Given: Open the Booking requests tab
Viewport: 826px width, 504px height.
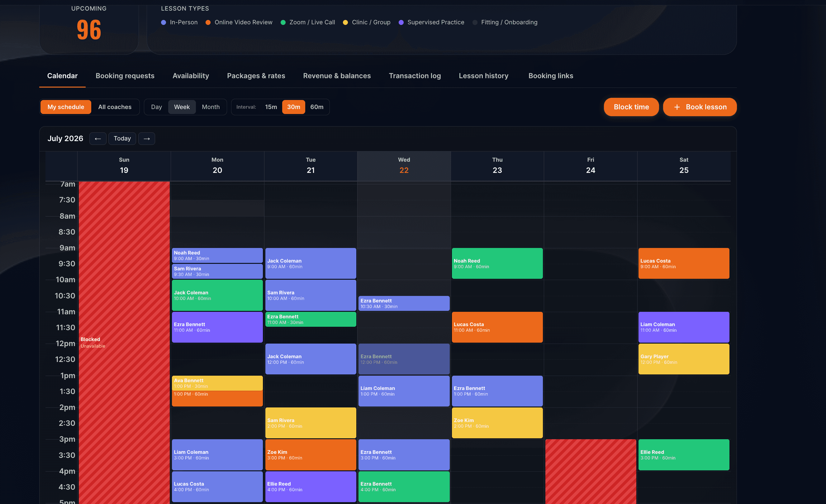Looking at the screenshot, I should 125,76.
